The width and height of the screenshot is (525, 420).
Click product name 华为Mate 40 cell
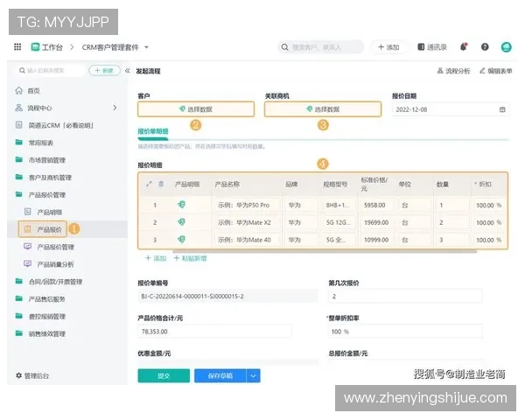[247, 240]
